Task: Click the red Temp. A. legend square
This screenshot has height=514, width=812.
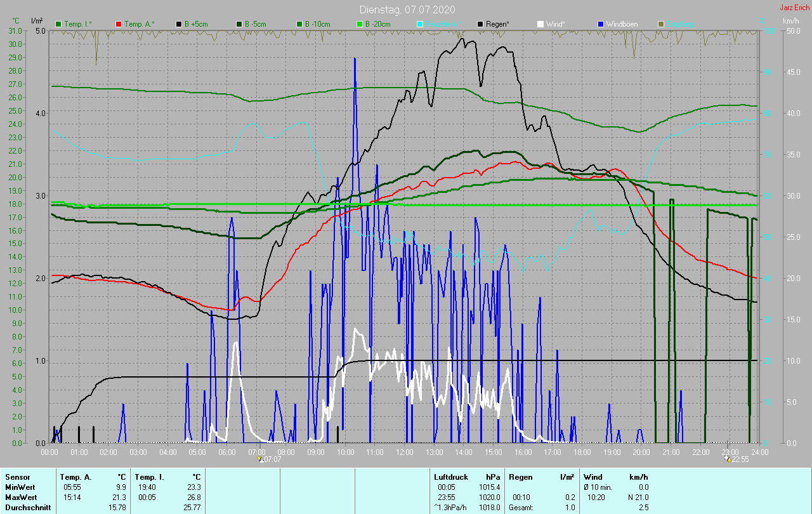Action: [119, 24]
